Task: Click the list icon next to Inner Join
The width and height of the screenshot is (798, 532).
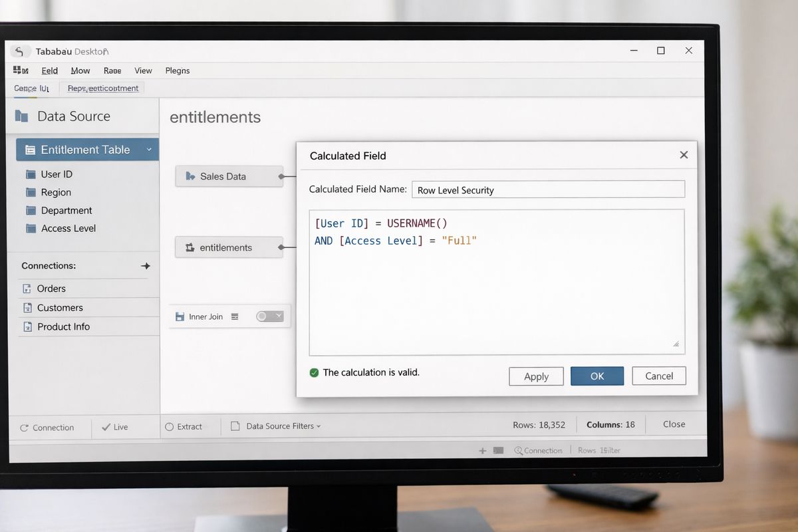Action: [x=234, y=317]
